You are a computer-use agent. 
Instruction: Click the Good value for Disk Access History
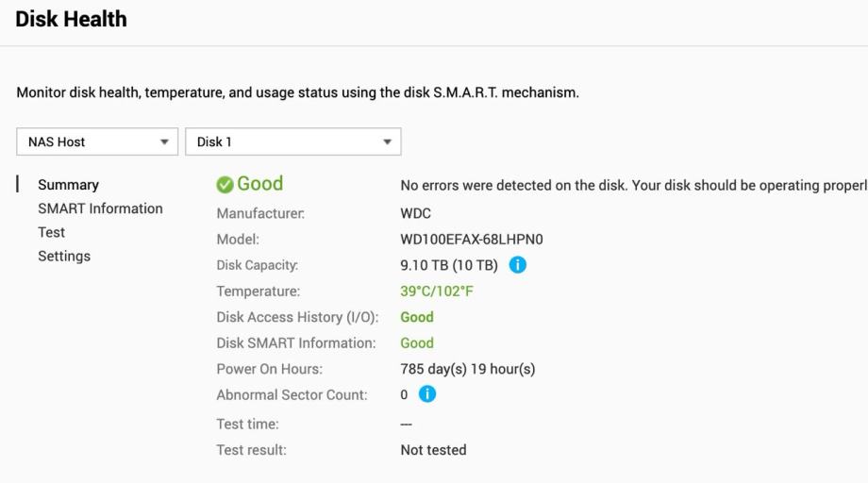click(417, 317)
